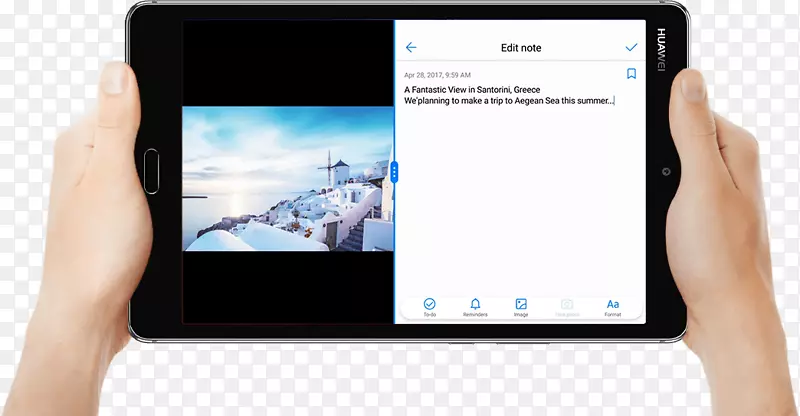Tap the greyed-out Take photo camera icon
800x416 pixels.
[x=567, y=305]
